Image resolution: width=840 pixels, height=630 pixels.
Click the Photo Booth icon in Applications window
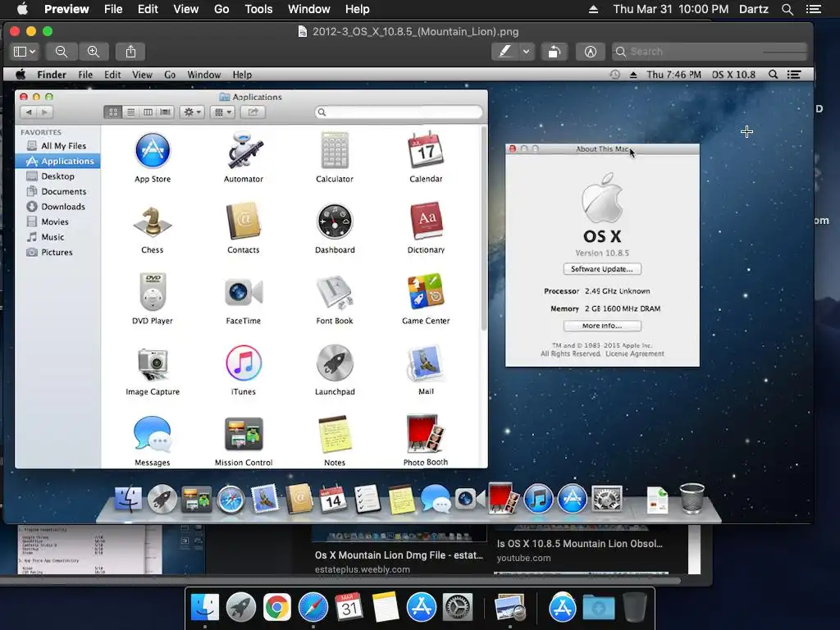pyautogui.click(x=426, y=434)
